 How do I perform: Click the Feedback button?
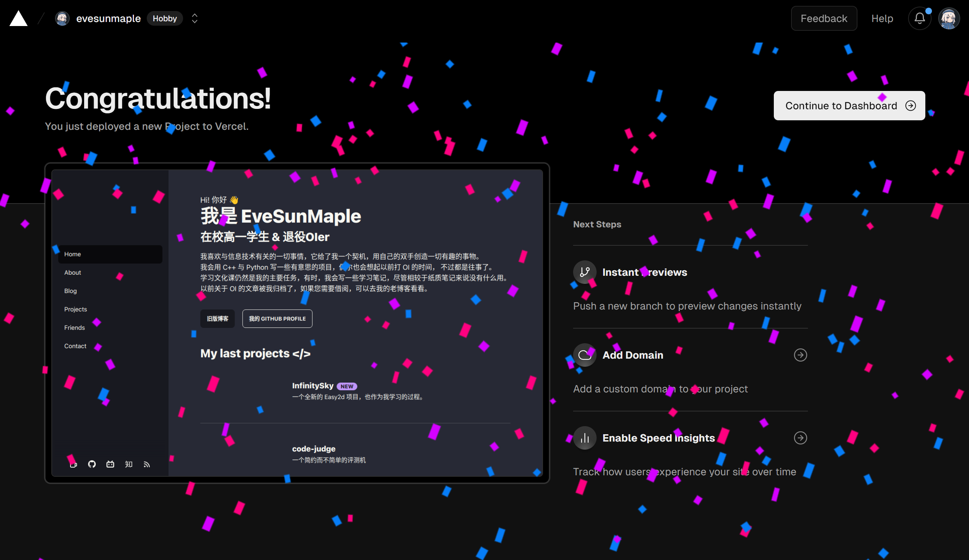[x=824, y=18]
